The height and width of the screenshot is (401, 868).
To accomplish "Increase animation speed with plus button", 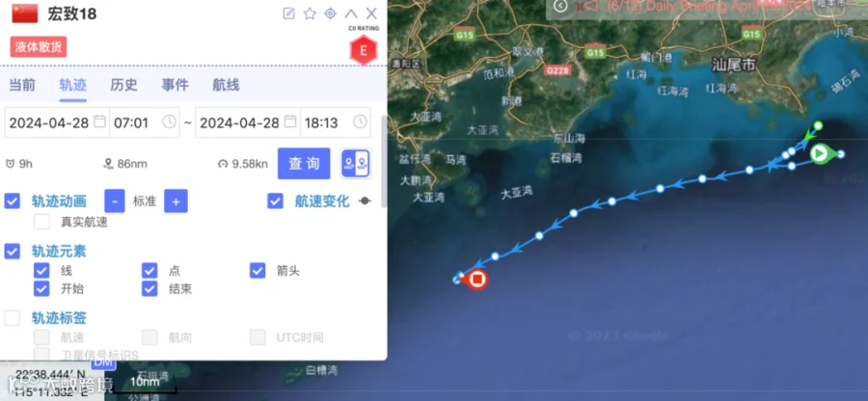I will [x=176, y=200].
